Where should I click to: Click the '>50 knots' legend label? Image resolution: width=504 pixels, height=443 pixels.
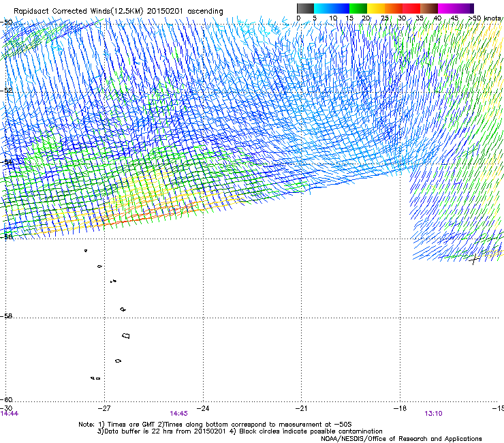[485, 18]
